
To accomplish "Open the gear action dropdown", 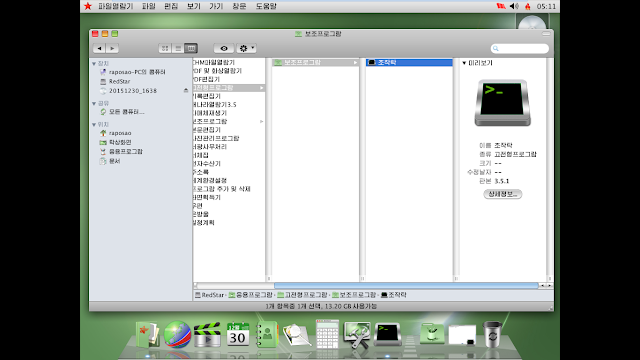I will pos(246,48).
